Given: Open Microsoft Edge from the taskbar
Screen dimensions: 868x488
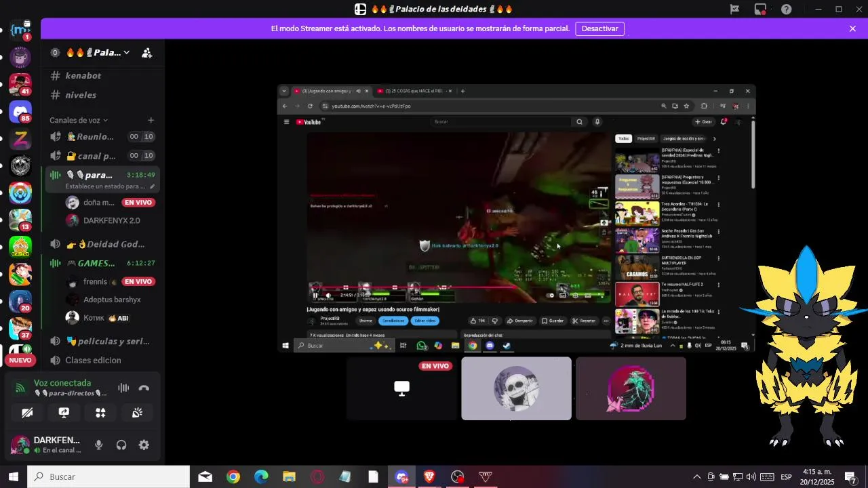Looking at the screenshot, I should click(261, 476).
